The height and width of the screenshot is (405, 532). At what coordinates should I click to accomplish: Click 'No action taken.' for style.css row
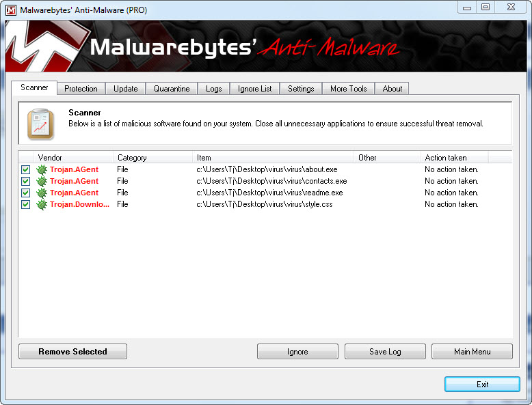451,204
